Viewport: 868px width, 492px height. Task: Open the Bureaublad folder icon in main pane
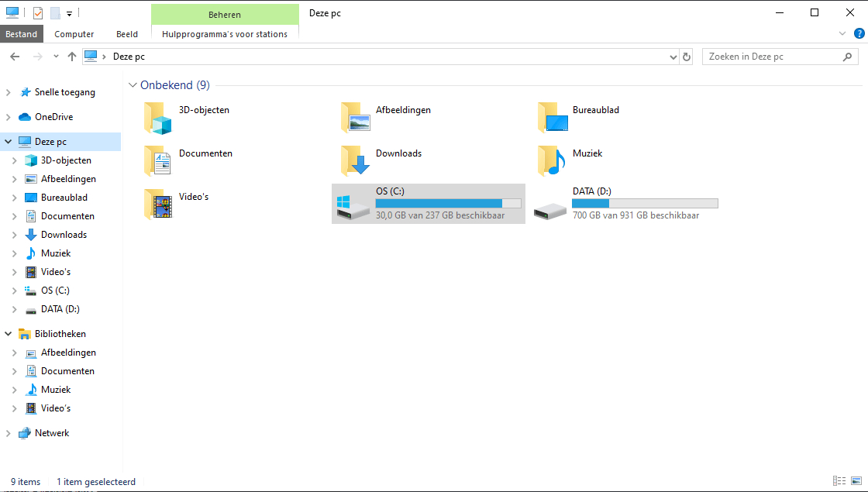[553, 118]
